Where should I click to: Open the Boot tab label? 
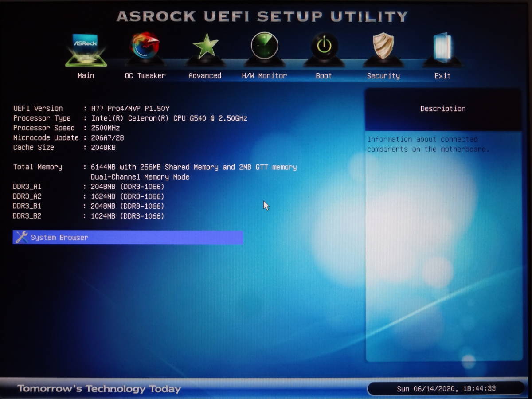(x=324, y=76)
